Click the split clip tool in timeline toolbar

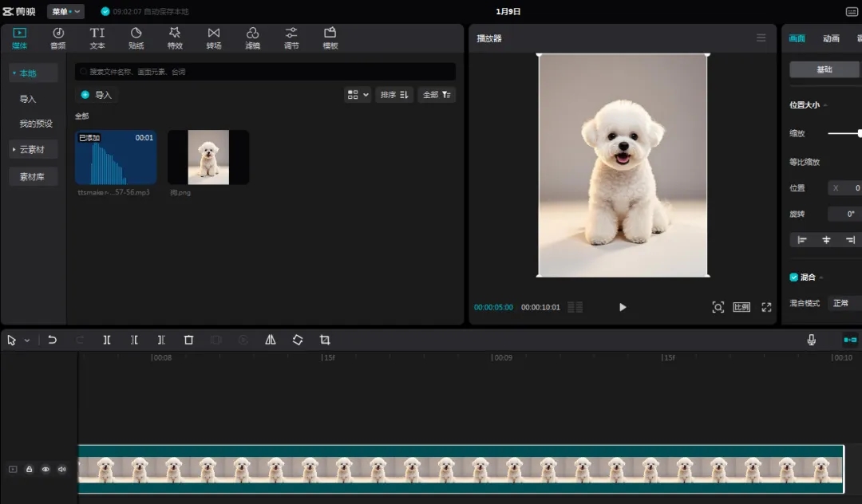tap(107, 340)
